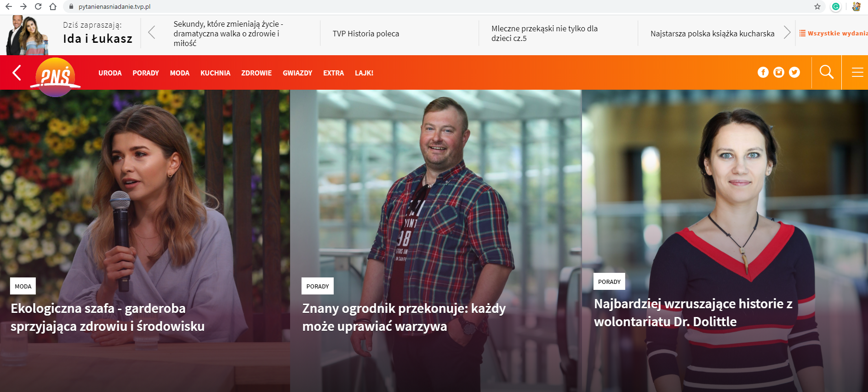Open the hamburger menu icon
Viewport: 868px width, 392px height.
(857, 72)
